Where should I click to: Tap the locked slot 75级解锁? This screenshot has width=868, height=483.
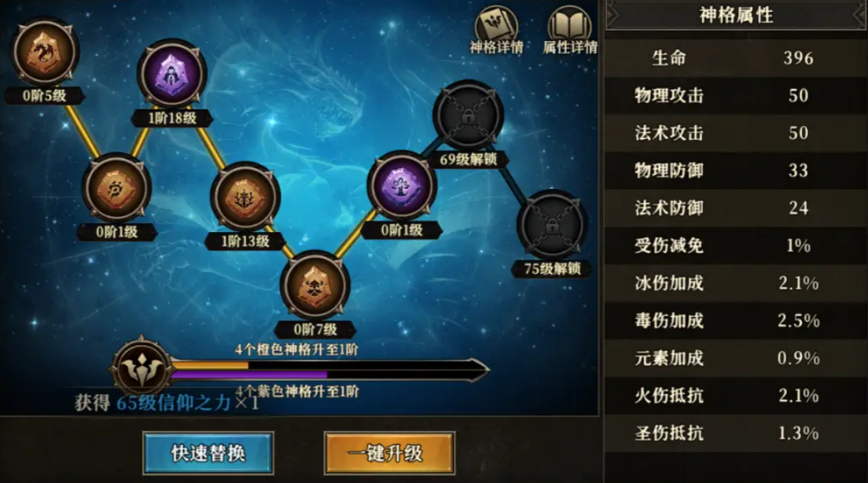[x=552, y=224]
